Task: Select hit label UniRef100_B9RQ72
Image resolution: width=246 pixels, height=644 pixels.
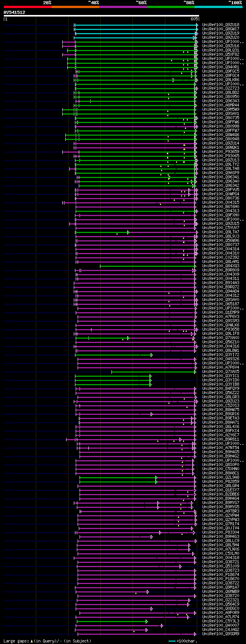Action: click(221, 287)
